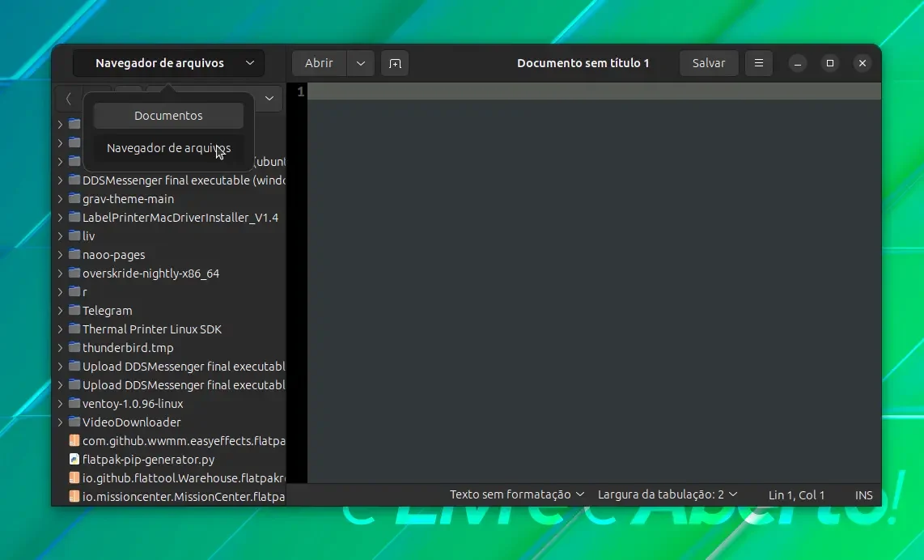The width and height of the screenshot is (924, 560).
Task: Open file browser location dropdown chevron
Action: (x=269, y=99)
